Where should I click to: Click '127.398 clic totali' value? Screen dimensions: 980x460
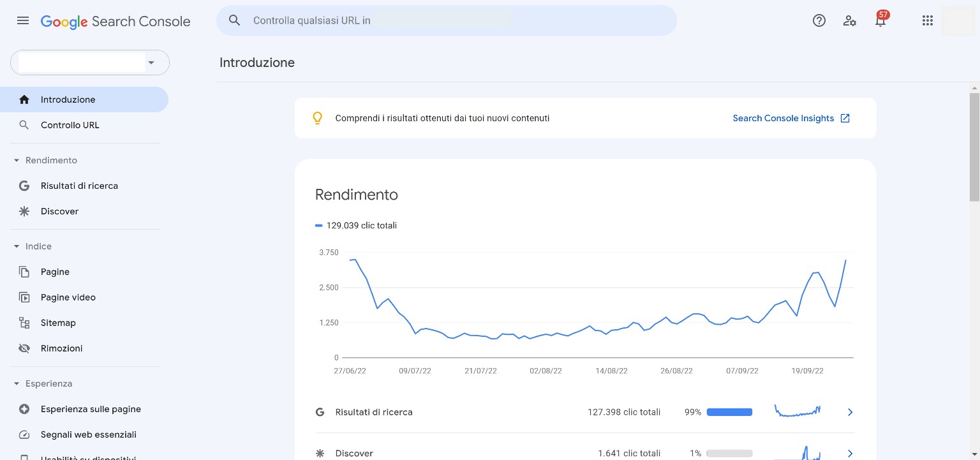624,412
